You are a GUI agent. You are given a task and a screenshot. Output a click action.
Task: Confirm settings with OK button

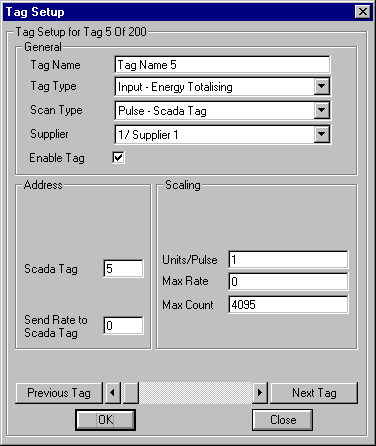click(106, 420)
